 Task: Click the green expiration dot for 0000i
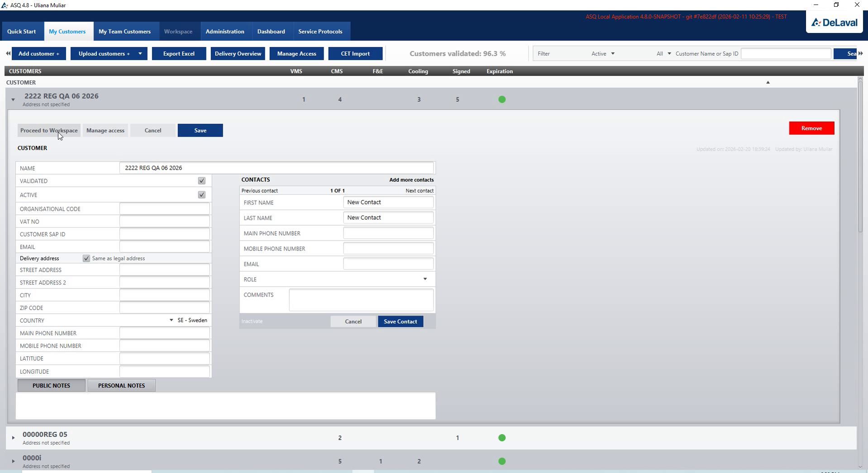(x=502, y=461)
